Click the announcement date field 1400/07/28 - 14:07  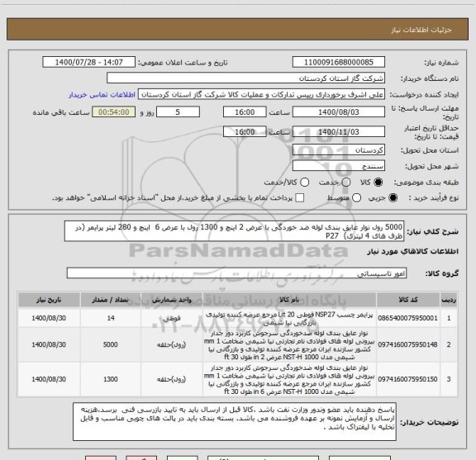point(88,62)
